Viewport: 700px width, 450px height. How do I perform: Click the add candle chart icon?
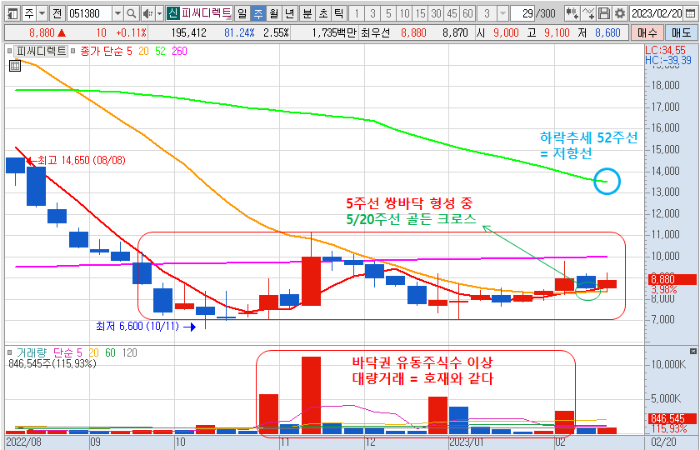[571, 13]
